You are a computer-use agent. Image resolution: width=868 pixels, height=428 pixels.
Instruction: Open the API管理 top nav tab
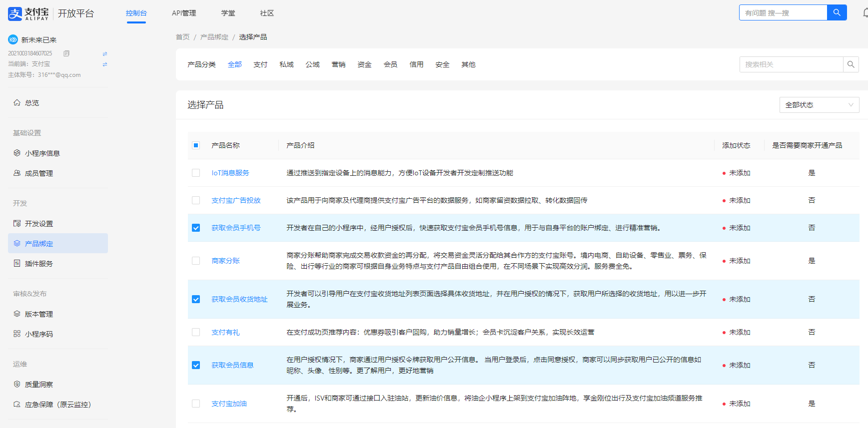[x=184, y=13]
